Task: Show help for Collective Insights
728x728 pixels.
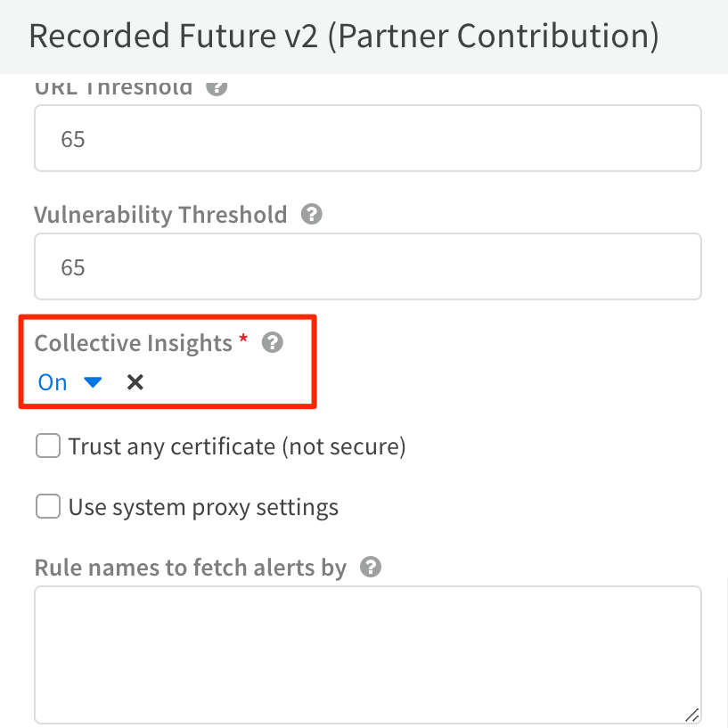Action: (273, 343)
